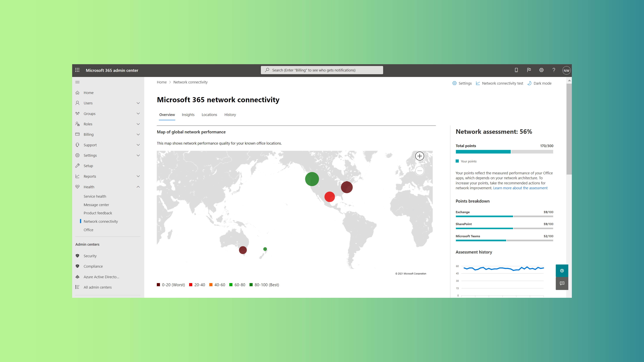Expand the Users menu chevron
This screenshot has width=644, height=362.
138,103
